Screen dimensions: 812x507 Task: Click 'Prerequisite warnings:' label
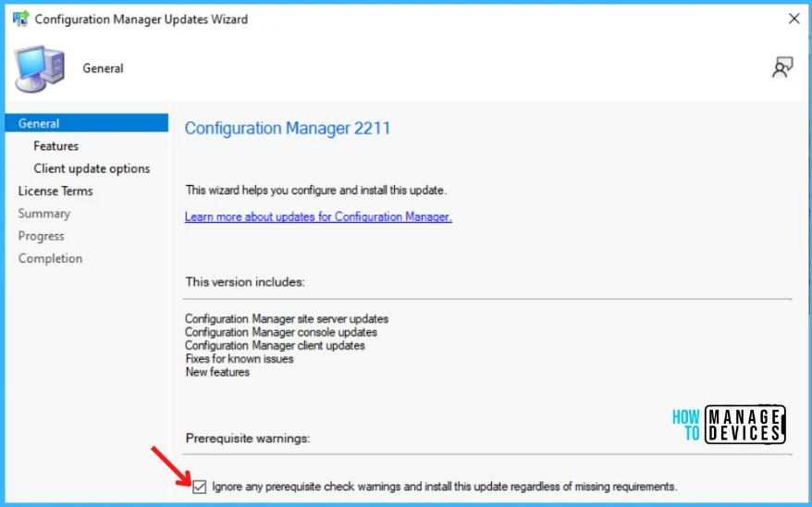pyautogui.click(x=248, y=439)
